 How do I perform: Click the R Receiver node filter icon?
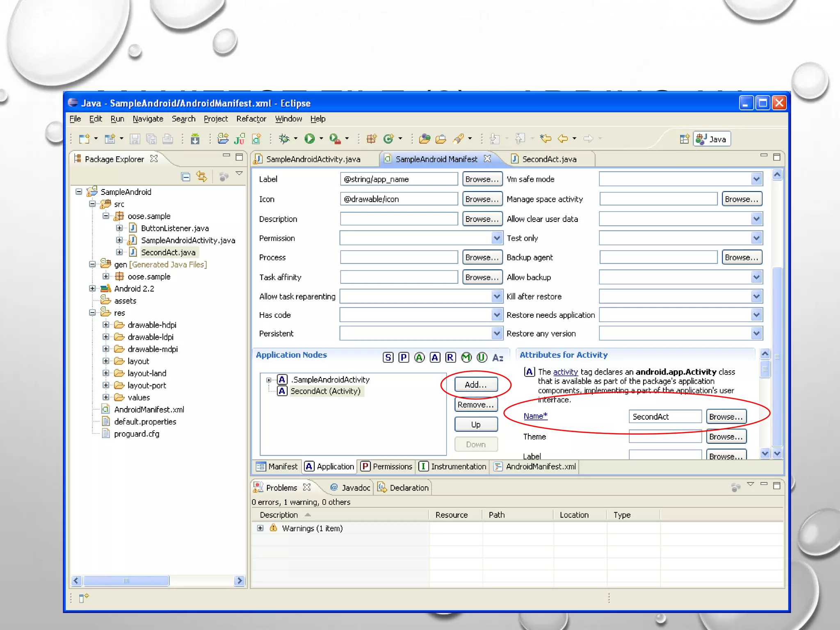point(450,357)
